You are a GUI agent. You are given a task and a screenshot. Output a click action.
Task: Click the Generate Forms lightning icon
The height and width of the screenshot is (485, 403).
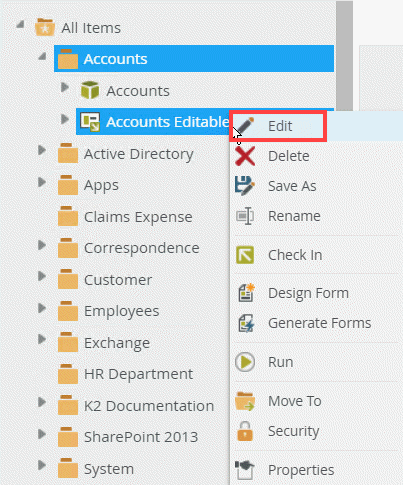[246, 323]
